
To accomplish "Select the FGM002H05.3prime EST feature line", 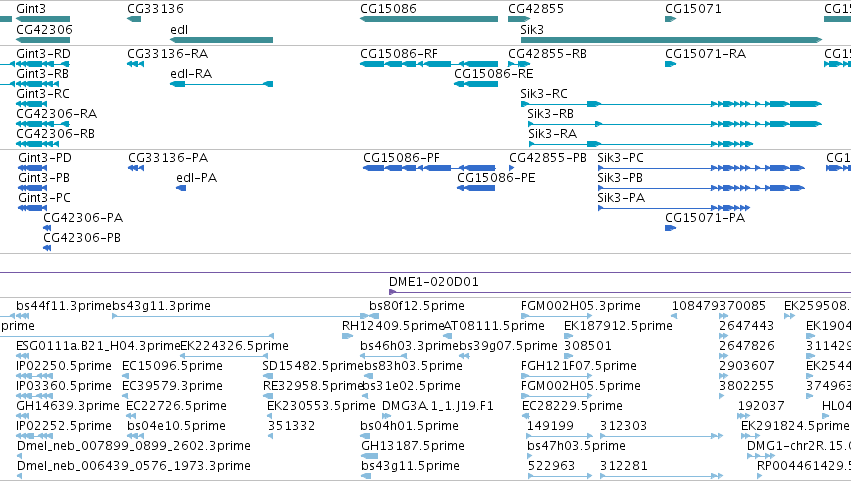I will tap(556, 316).
